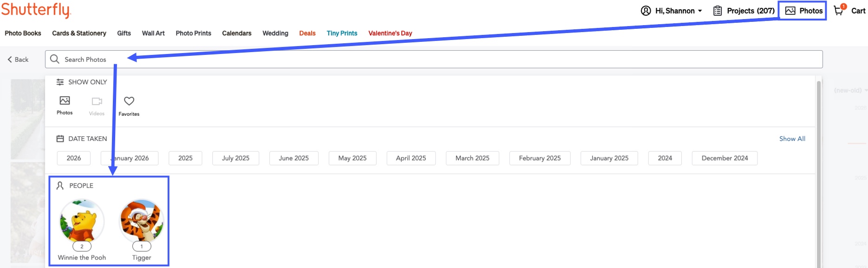Click the Search Photos input field
Viewport: 868px width, 268px height.
(434, 59)
